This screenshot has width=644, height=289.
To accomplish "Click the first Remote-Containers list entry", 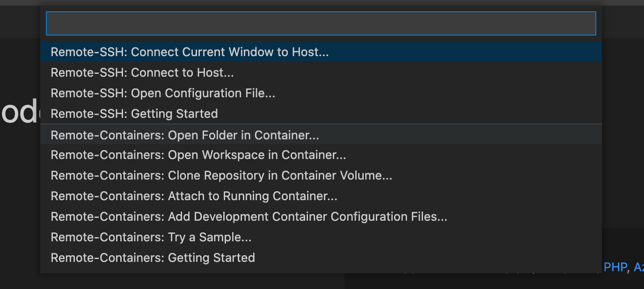I will pos(185,135).
